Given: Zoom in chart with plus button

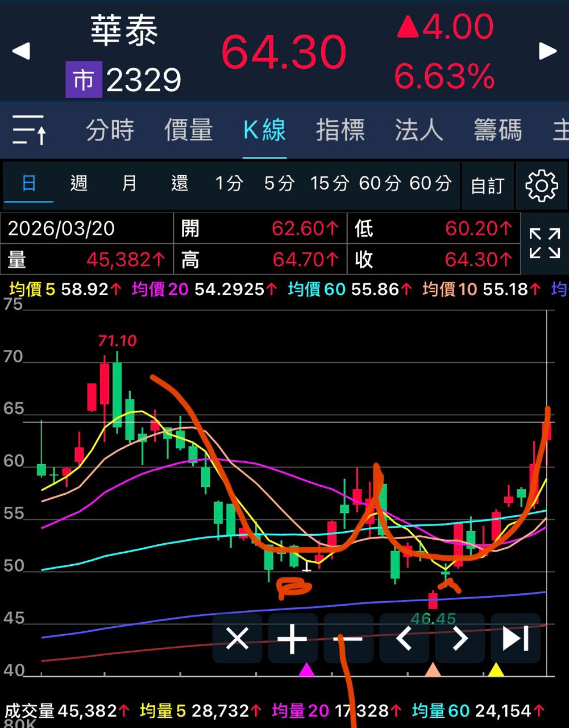Looking at the screenshot, I should pyautogui.click(x=292, y=638).
